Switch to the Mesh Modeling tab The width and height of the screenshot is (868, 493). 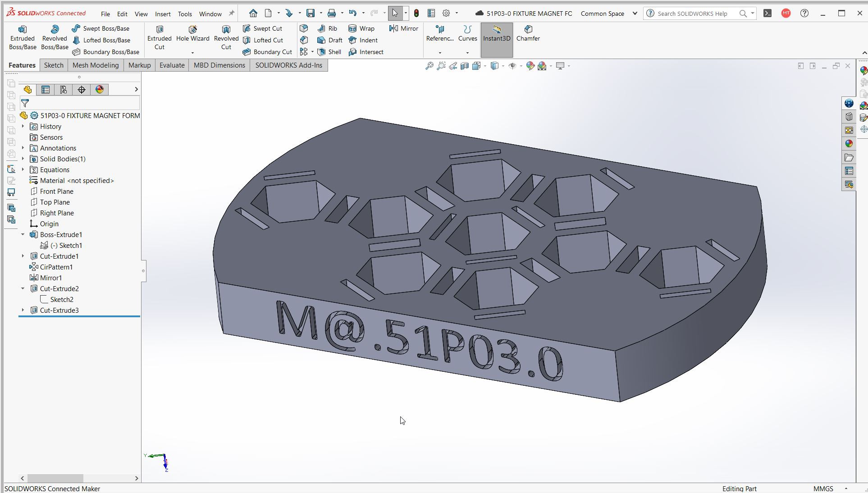(96, 65)
